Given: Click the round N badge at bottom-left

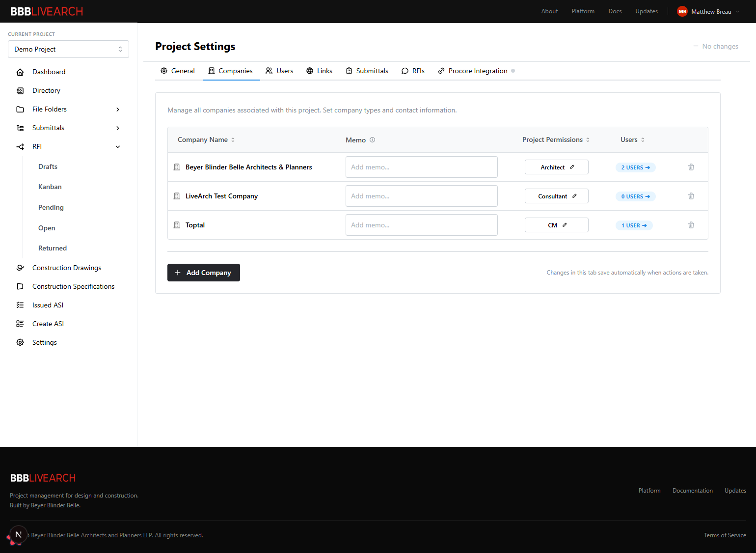Looking at the screenshot, I should pyautogui.click(x=18, y=534).
